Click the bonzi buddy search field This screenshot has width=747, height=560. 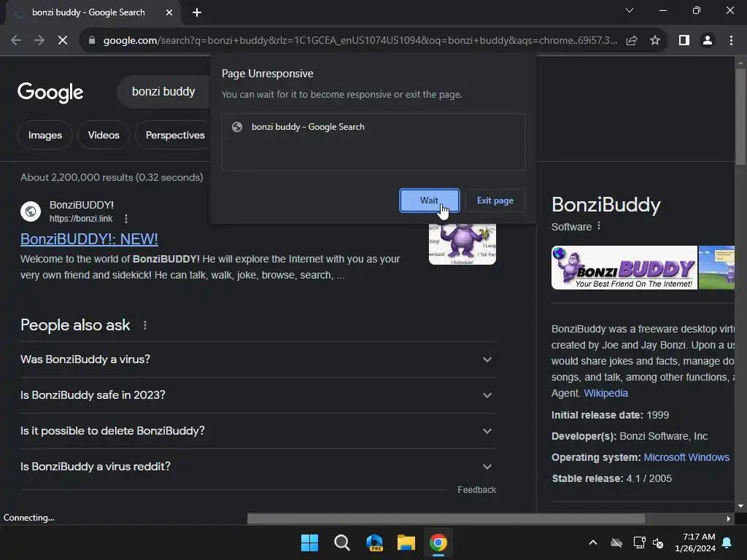tap(163, 91)
